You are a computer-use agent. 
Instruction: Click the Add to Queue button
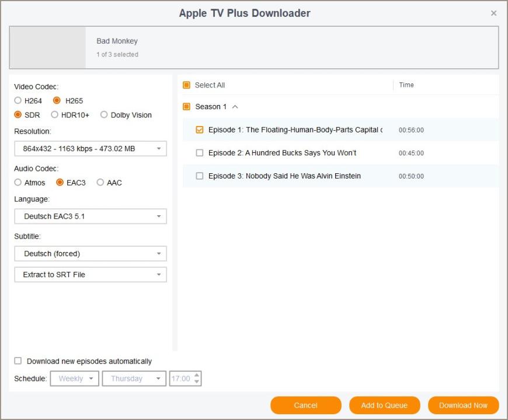point(384,405)
